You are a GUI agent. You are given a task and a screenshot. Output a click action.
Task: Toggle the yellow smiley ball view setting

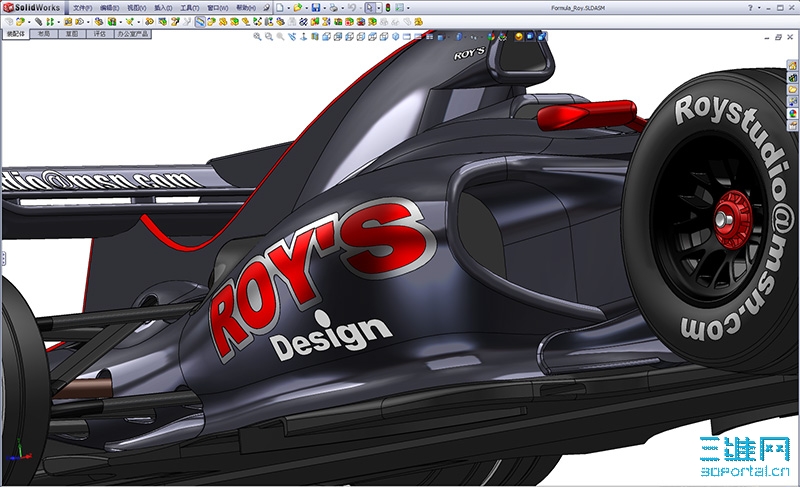pyautogui.click(x=519, y=36)
